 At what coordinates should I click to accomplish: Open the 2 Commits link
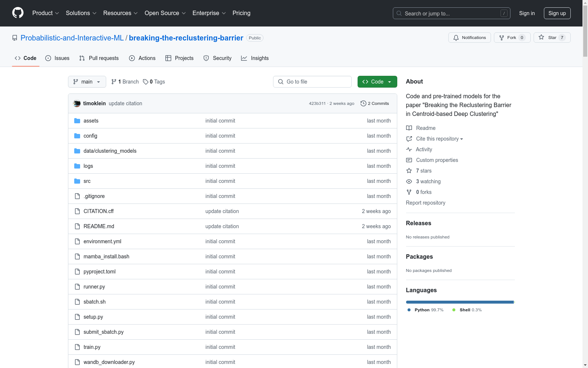(x=375, y=103)
